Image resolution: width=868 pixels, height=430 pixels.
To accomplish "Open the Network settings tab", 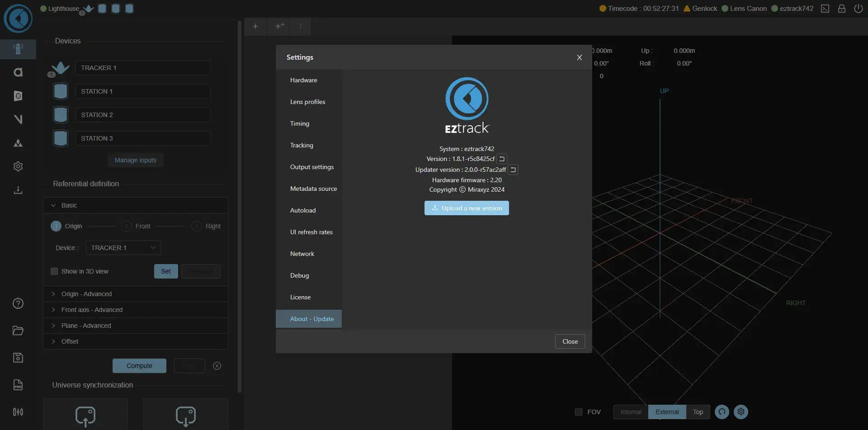I will pos(302,254).
